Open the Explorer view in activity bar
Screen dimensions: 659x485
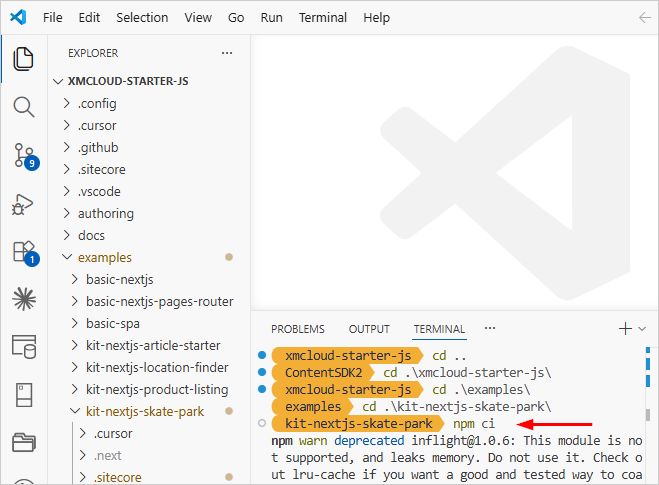pyautogui.click(x=24, y=59)
